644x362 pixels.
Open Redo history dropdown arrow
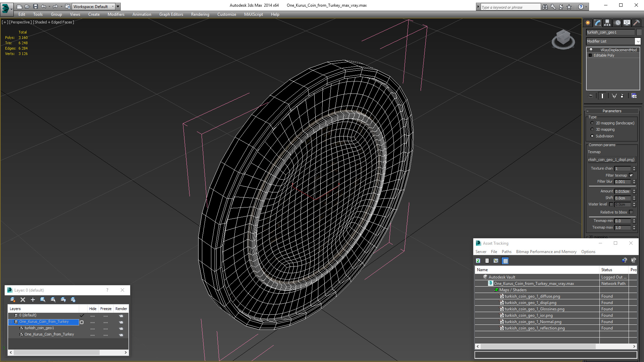pyautogui.click(x=61, y=6)
